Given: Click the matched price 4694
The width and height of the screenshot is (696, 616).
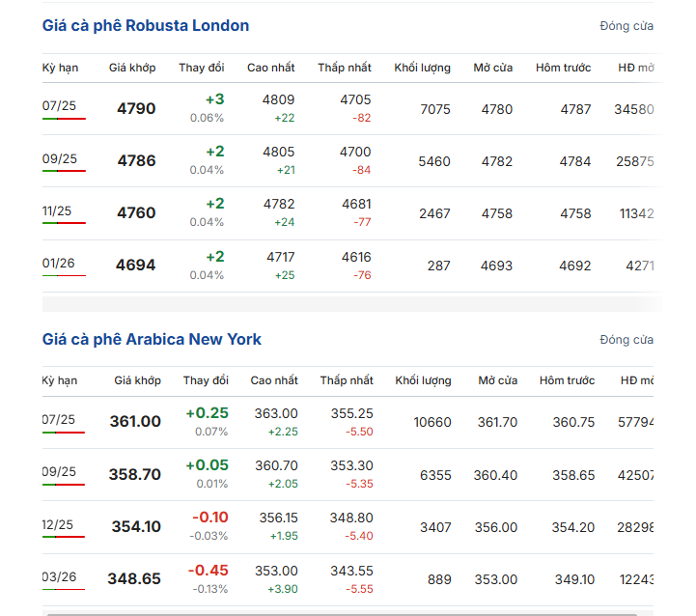Looking at the screenshot, I should click(136, 266).
